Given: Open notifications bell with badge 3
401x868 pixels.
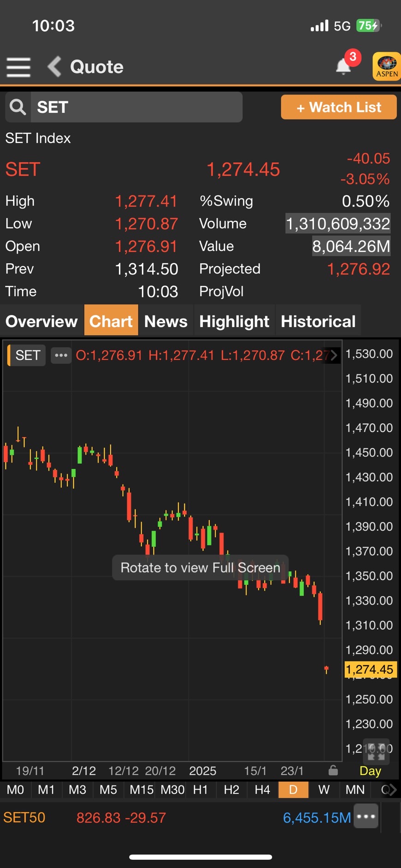Looking at the screenshot, I should coord(343,66).
